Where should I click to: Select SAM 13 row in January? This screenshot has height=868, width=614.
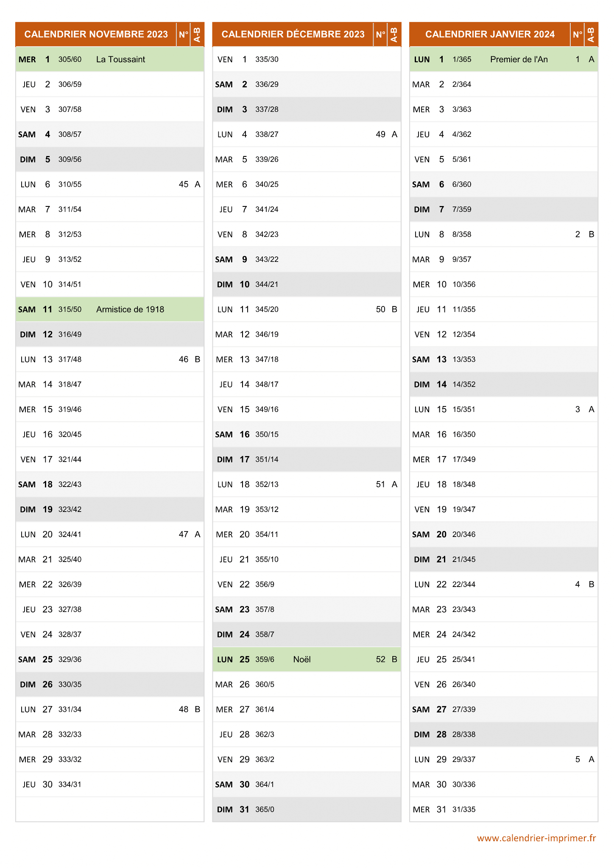(504, 359)
